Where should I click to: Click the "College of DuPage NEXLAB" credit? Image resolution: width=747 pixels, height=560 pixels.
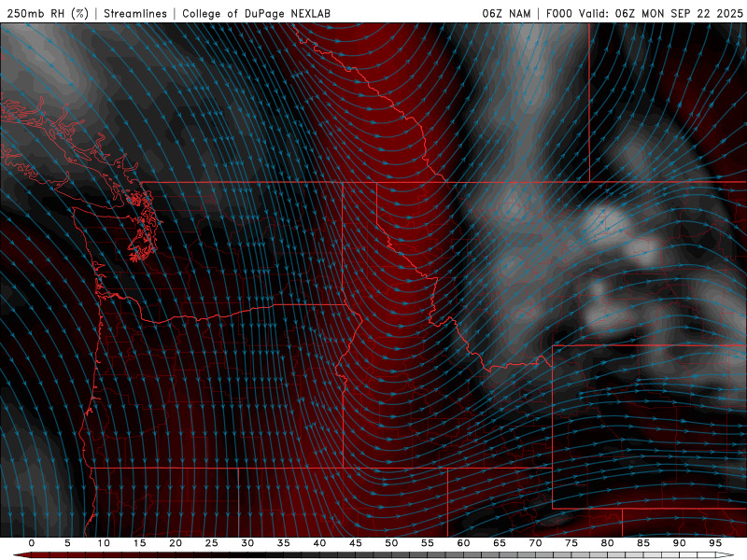coord(256,13)
